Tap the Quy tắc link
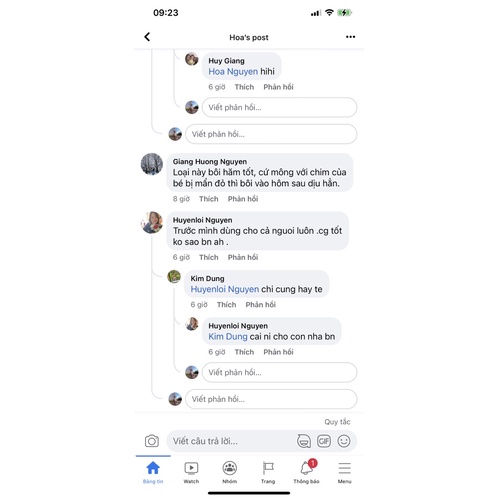This screenshot has width=499, height=499. (337, 422)
